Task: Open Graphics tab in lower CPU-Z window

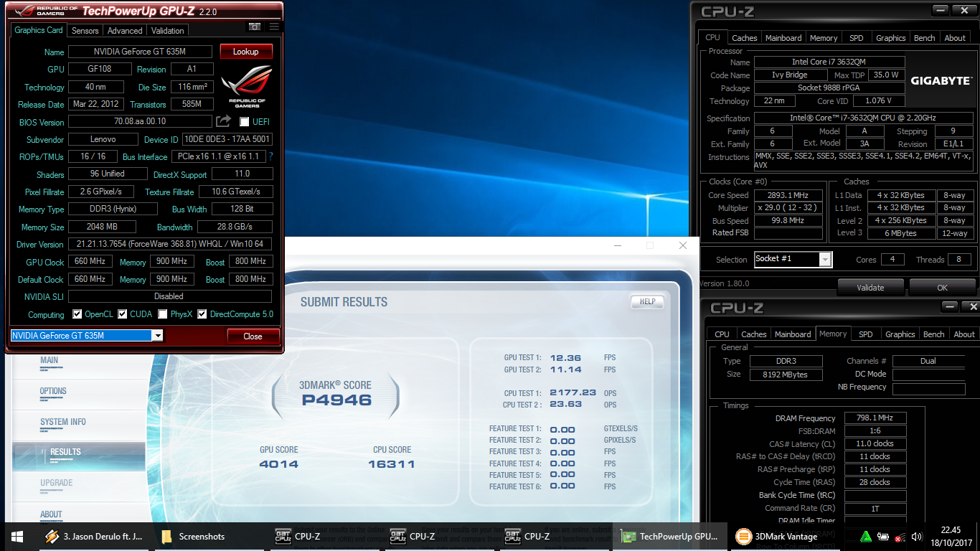Action: 900,334
